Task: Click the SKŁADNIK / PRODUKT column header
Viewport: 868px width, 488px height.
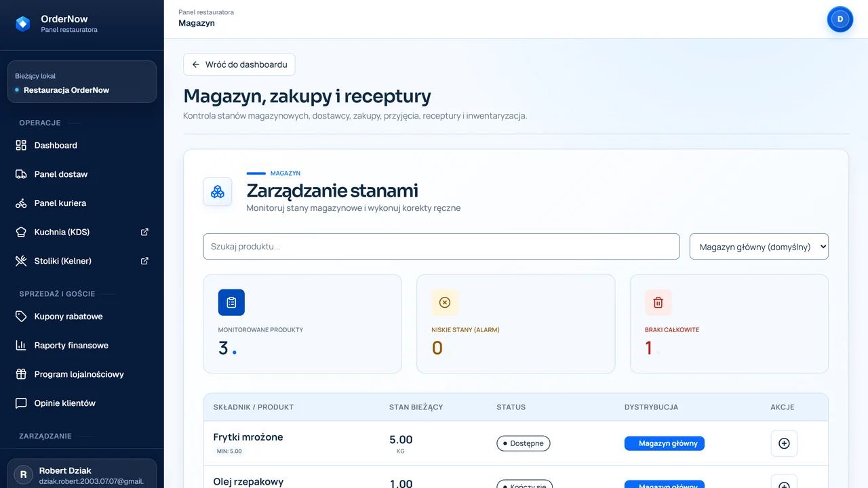Action: point(254,407)
